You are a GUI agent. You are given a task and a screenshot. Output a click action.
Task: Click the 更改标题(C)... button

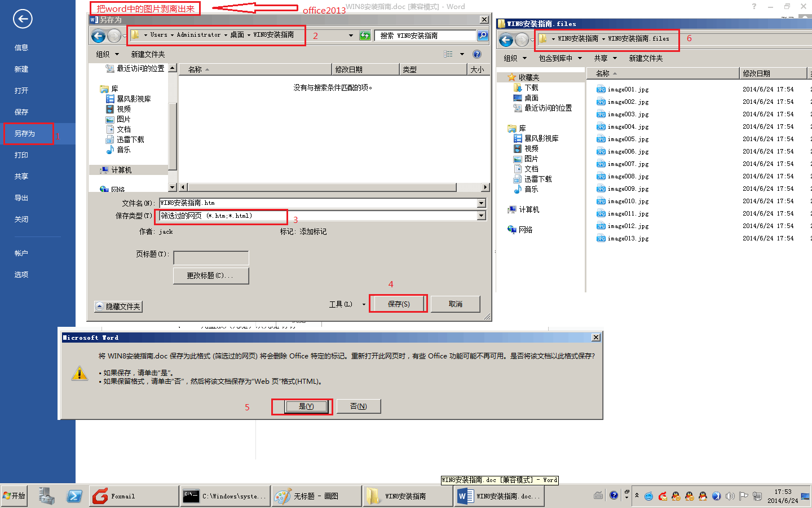(x=210, y=275)
